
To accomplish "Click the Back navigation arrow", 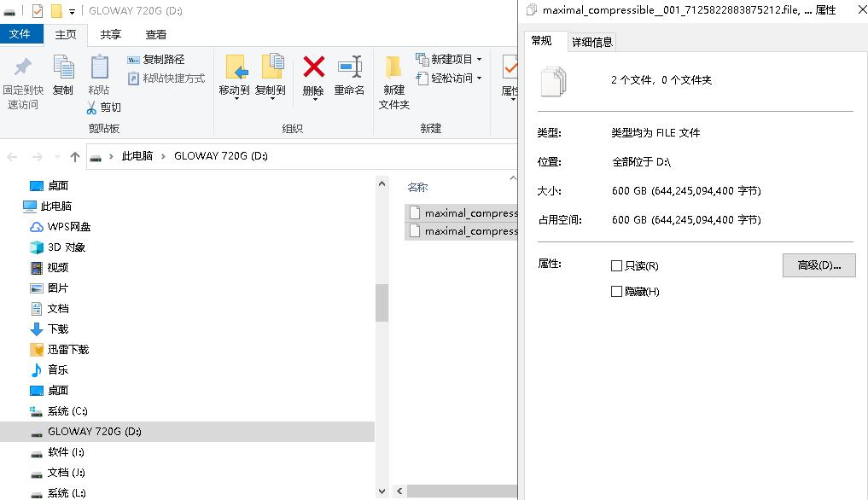I will 12,157.
